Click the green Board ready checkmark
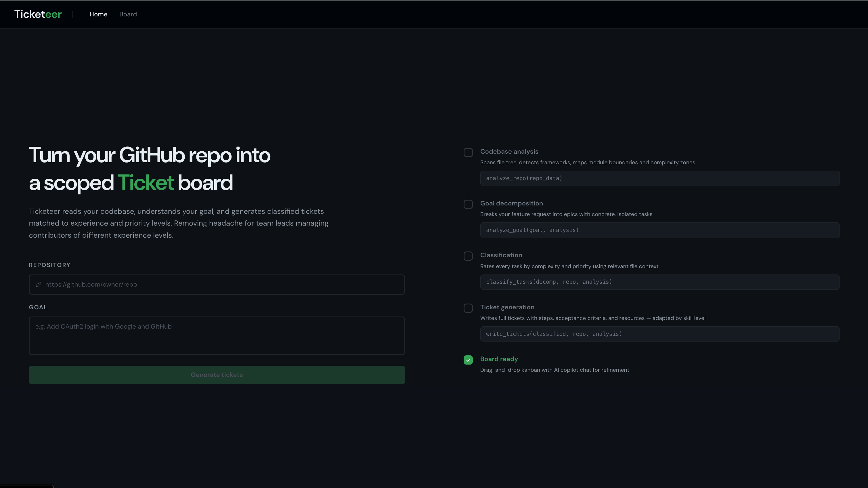Viewport: 868px width, 488px height. coord(468,360)
